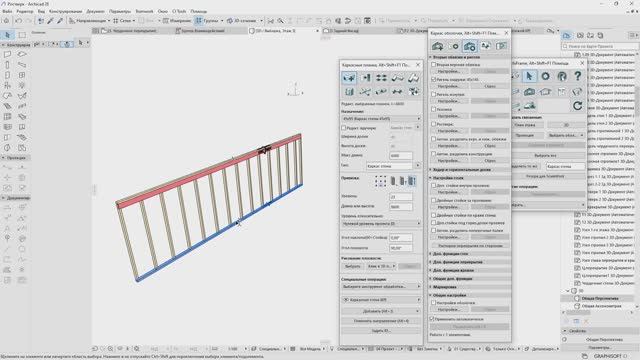Select the Window tool in the toolbox
Screen dimensions: 640x360
(x=22, y=75)
